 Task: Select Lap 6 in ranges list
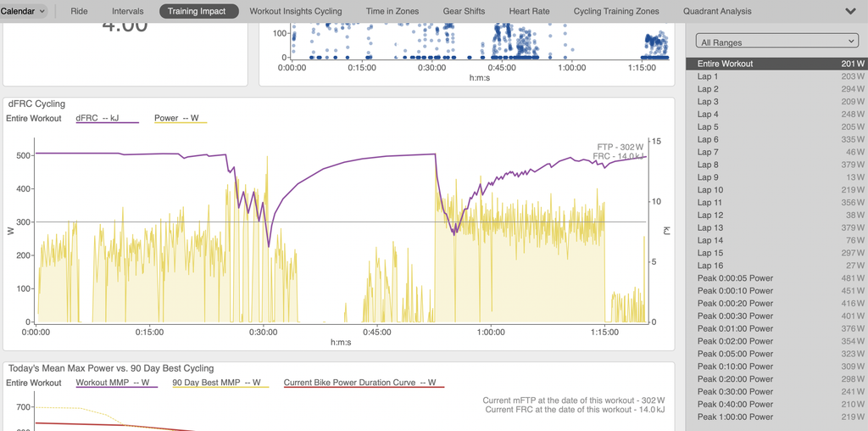tap(776, 140)
